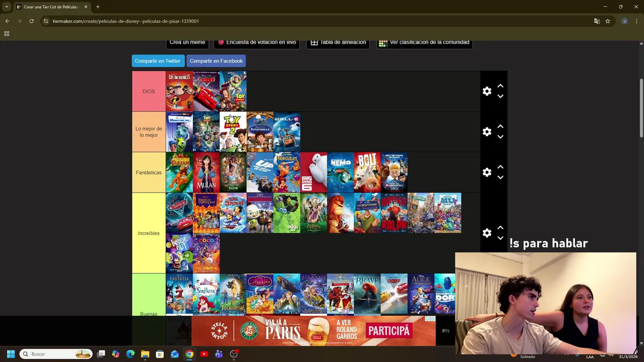
Task: Open settings gear for the Increíbles tier
Action: [487, 233]
